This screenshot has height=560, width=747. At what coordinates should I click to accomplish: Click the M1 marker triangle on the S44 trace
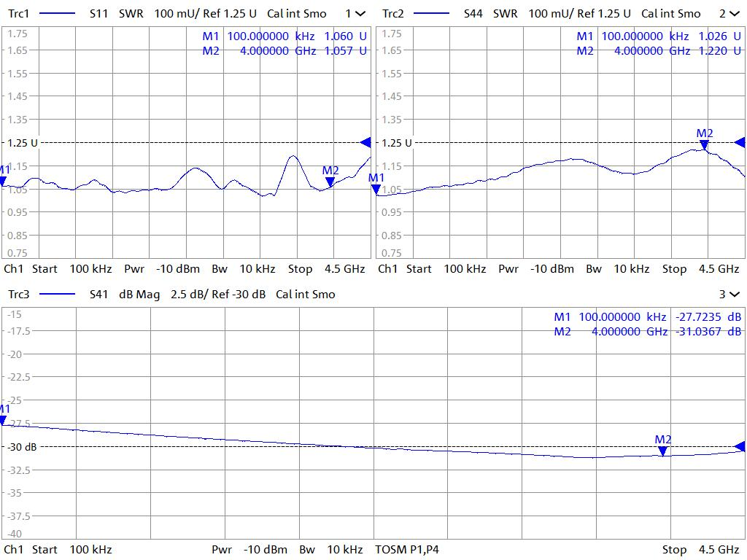[x=376, y=190]
